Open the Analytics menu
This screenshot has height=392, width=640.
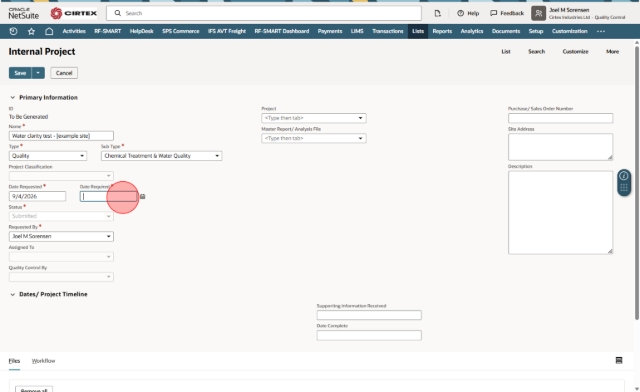471,31
